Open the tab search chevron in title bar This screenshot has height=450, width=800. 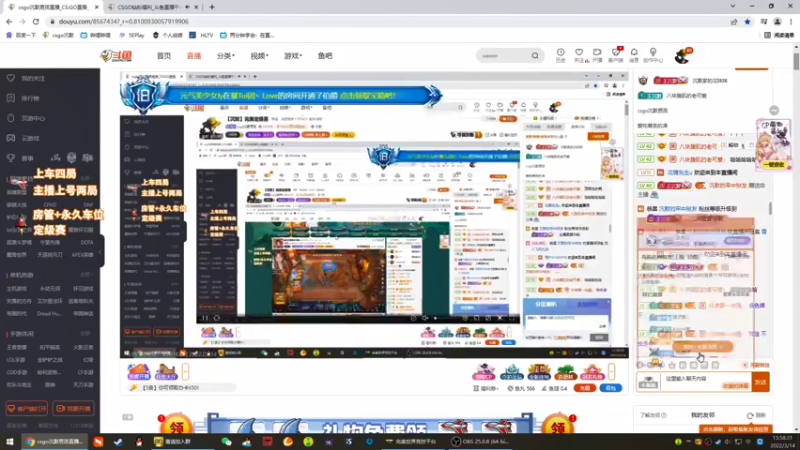733,7
